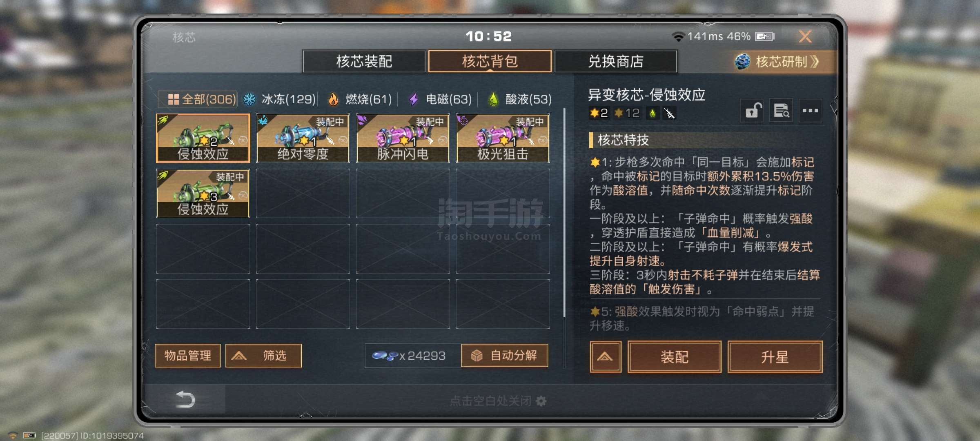The height and width of the screenshot is (441, 980).
Task: Filter cores by 冰冻 snowflake icon
Action: pyautogui.click(x=249, y=99)
